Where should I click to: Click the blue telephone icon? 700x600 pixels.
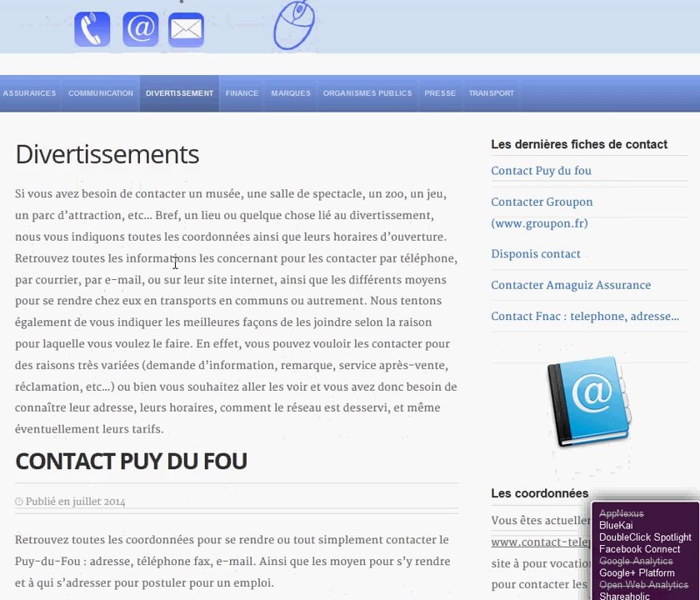click(92, 29)
